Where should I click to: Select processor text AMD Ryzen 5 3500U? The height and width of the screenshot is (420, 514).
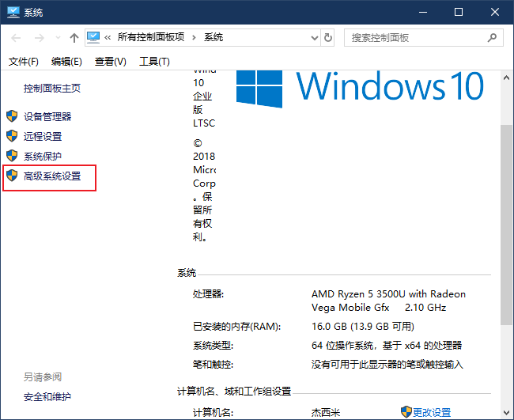coord(358,294)
